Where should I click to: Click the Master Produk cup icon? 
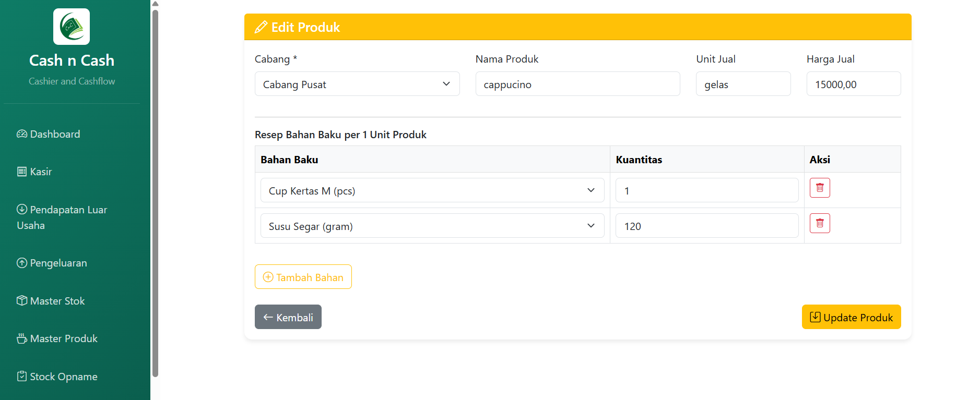pyautogui.click(x=22, y=338)
